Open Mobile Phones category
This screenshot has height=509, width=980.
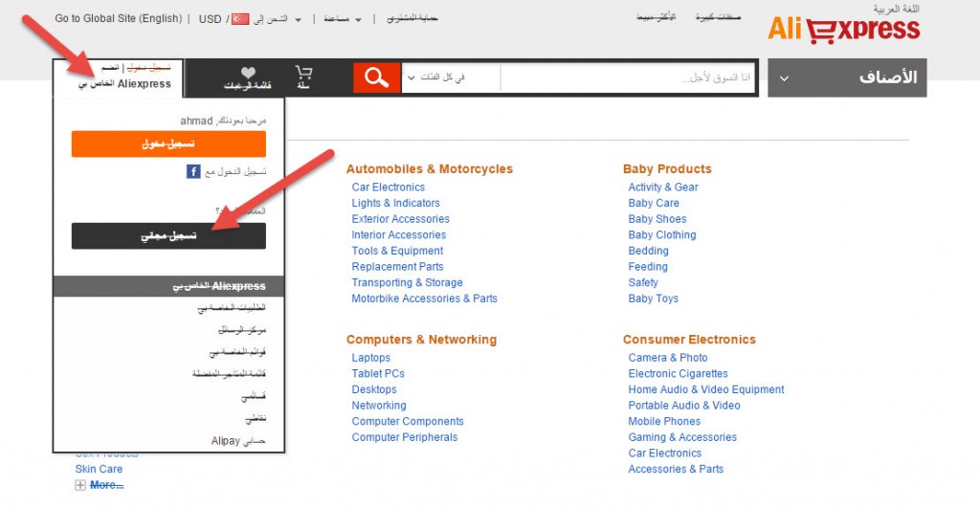(x=664, y=422)
